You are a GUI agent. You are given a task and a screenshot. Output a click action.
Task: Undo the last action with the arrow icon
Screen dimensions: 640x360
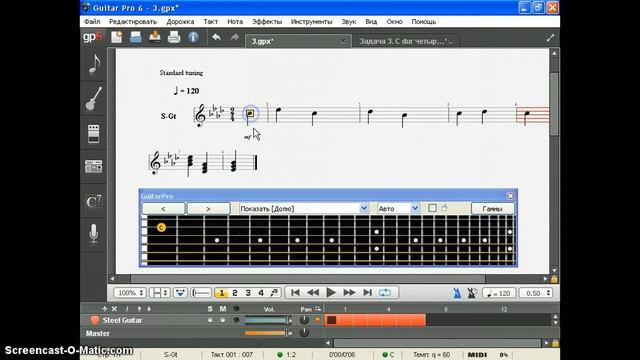tap(216, 38)
